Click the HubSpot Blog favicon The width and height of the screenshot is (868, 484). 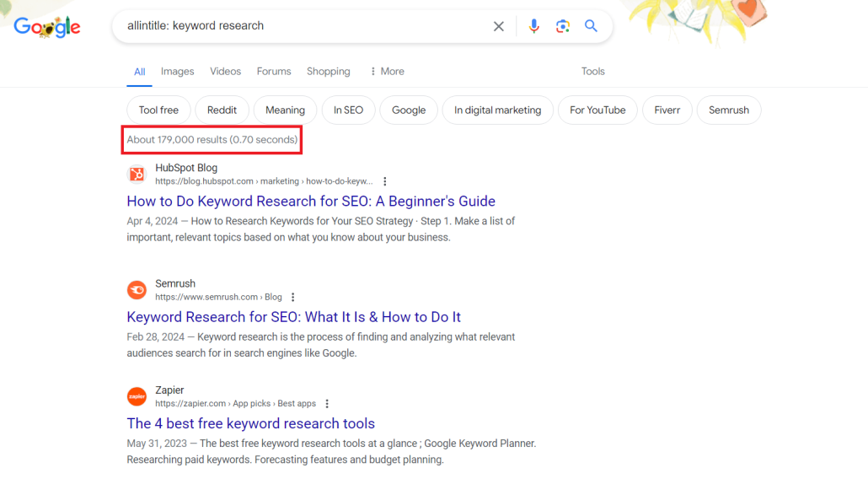(x=137, y=175)
